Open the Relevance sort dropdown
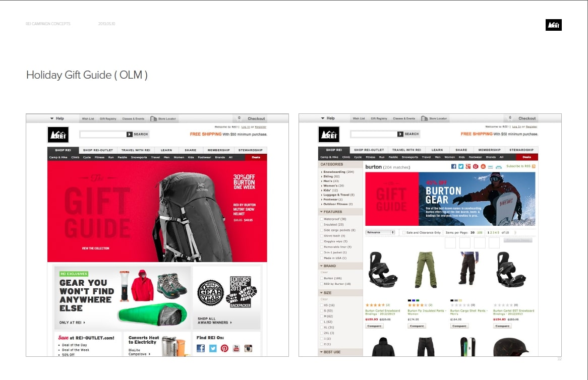The image size is (588, 380). (380, 232)
